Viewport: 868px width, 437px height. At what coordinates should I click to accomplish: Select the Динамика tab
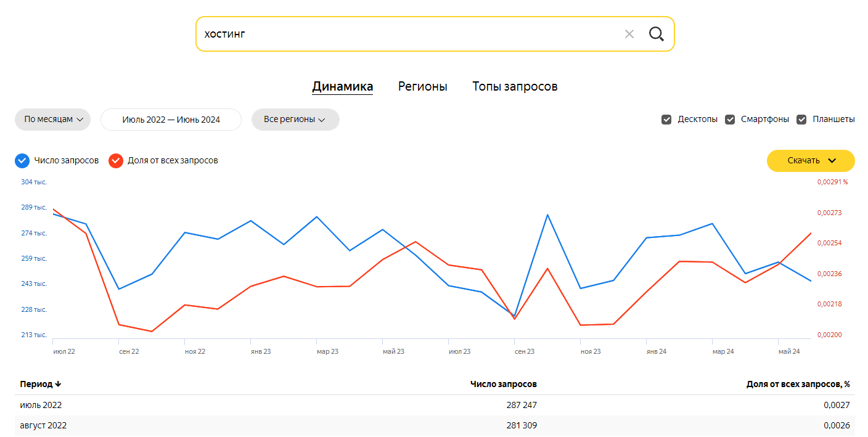pyautogui.click(x=342, y=87)
